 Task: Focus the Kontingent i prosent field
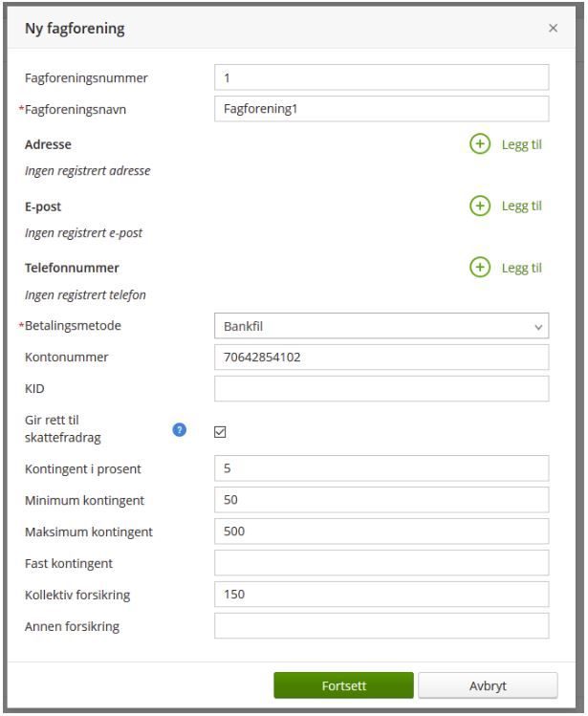click(x=381, y=468)
